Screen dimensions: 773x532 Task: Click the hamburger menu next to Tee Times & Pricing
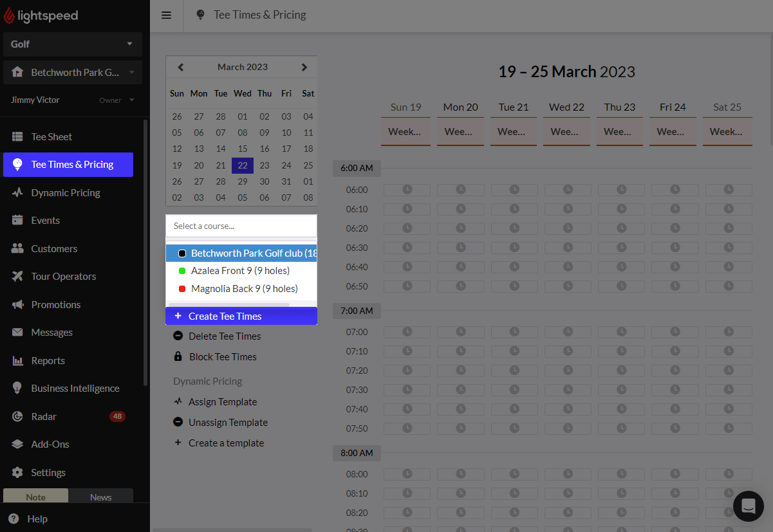pyautogui.click(x=166, y=15)
